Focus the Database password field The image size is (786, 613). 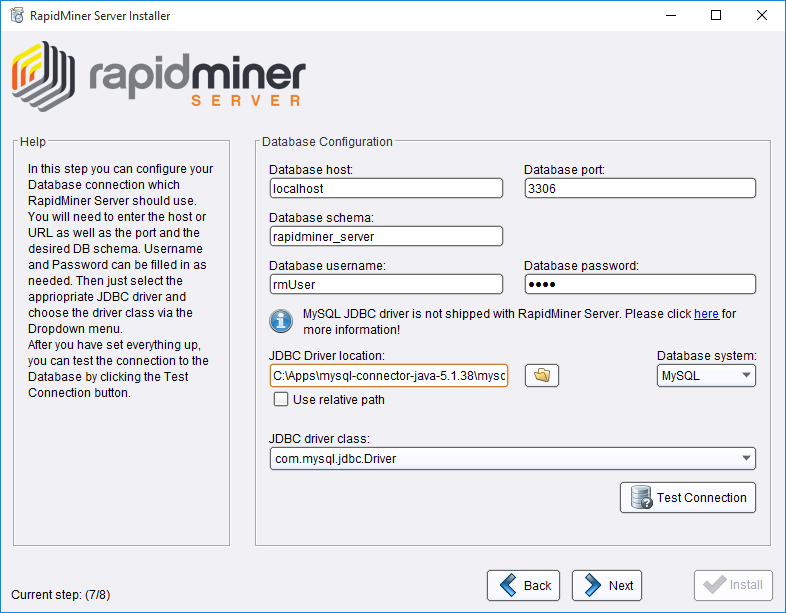(640, 284)
